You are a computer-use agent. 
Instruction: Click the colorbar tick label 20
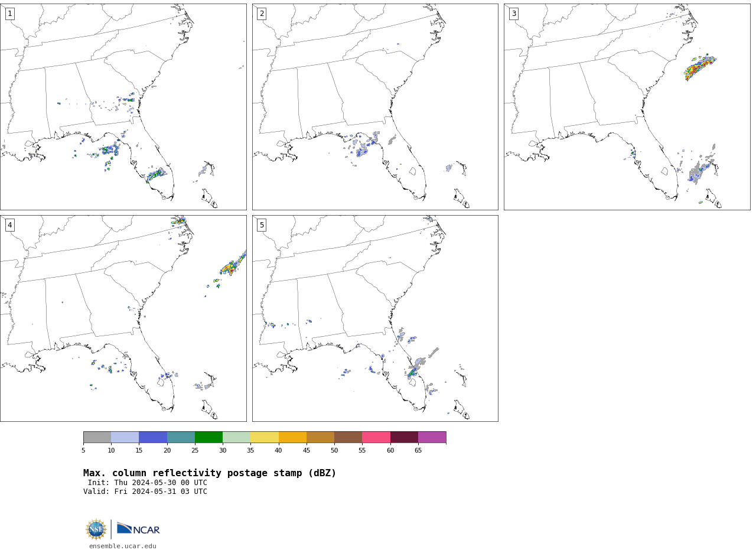click(167, 451)
